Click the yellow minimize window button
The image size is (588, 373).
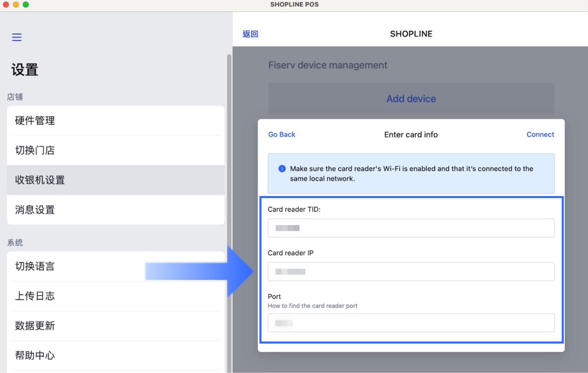coord(16,5)
